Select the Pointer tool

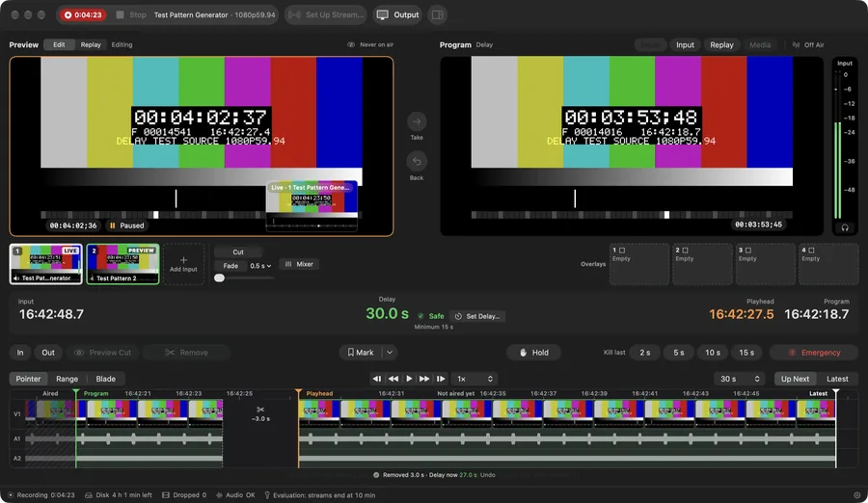(x=28, y=379)
